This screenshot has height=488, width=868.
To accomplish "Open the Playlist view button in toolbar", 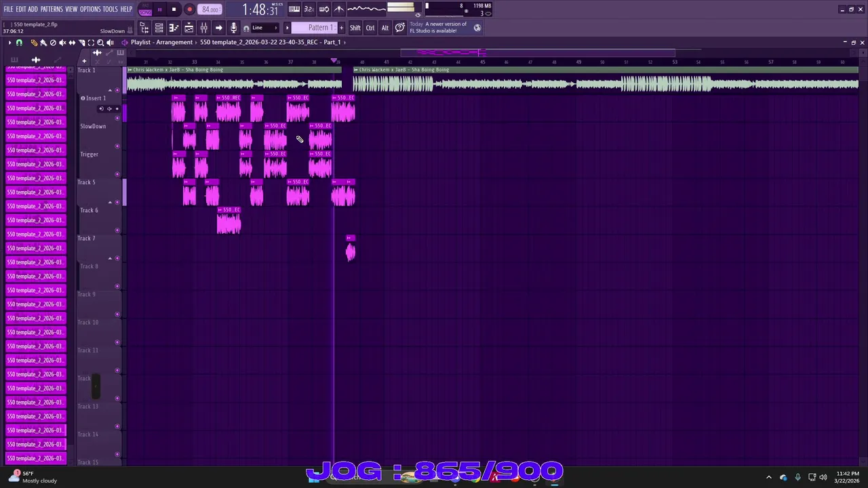I will 189,28.
